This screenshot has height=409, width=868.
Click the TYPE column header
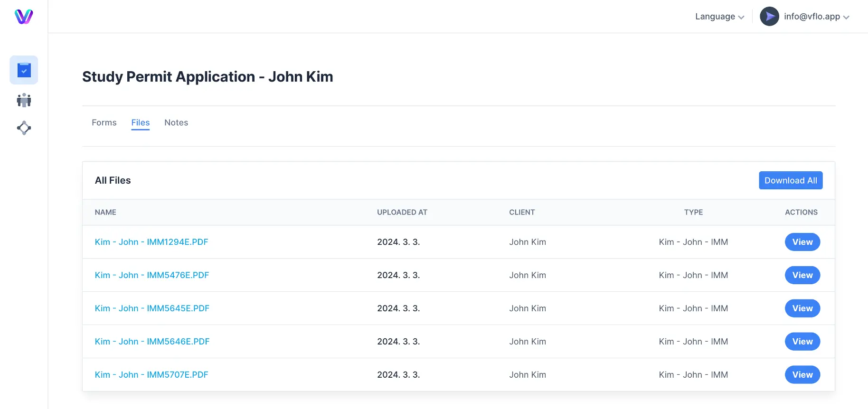pos(693,212)
